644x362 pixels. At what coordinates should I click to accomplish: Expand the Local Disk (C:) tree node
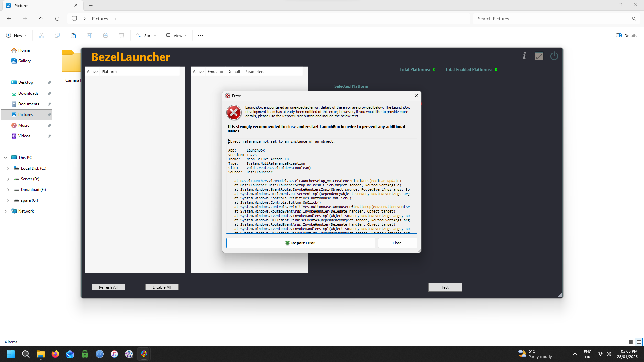pos(8,168)
